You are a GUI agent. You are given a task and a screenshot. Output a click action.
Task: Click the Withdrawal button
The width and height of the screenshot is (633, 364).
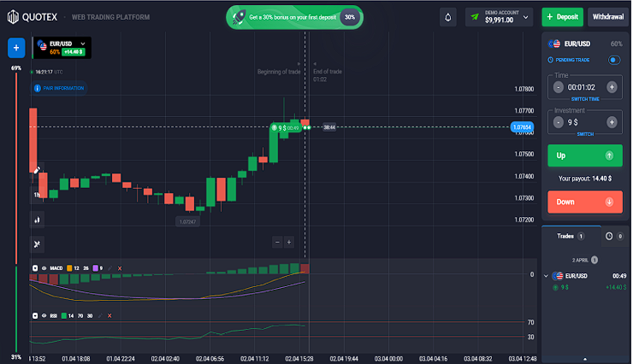608,16
